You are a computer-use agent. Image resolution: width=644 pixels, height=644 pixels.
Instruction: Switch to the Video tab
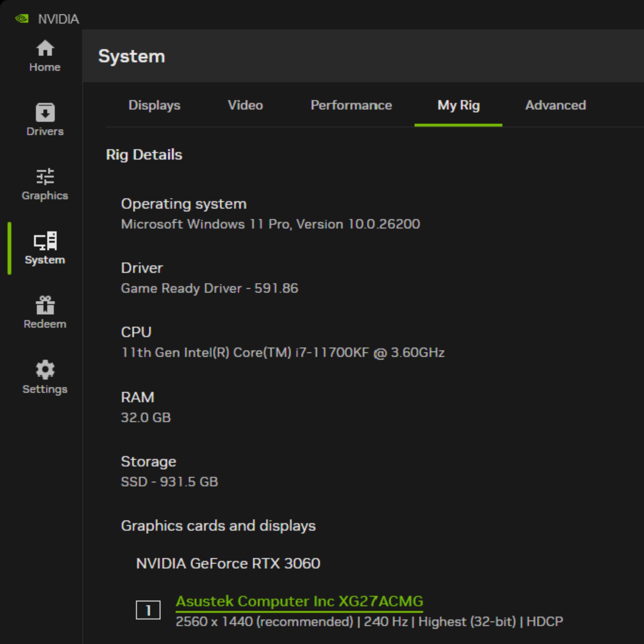tap(245, 105)
